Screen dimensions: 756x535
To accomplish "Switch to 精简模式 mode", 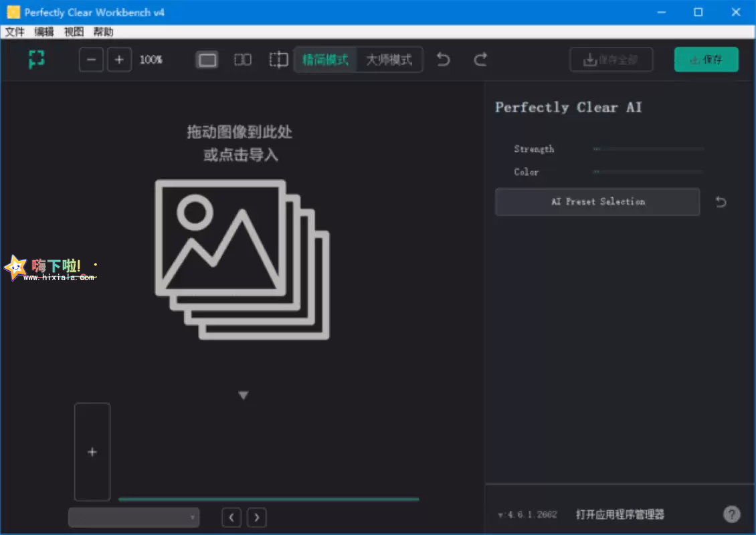I will [x=326, y=60].
